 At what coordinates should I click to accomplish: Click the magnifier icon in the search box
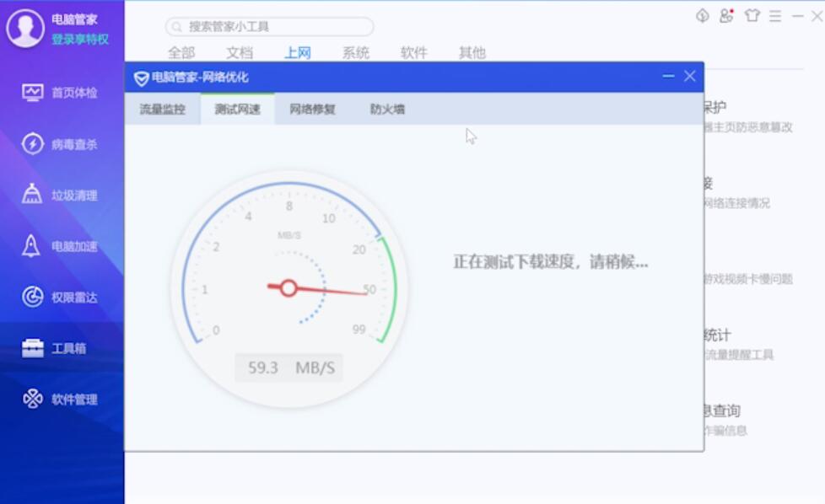tap(177, 27)
